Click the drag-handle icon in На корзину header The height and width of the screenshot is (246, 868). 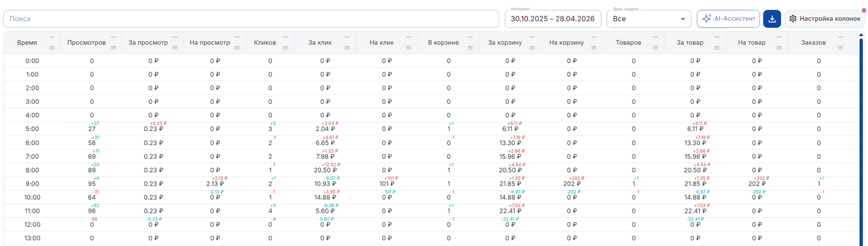click(593, 48)
